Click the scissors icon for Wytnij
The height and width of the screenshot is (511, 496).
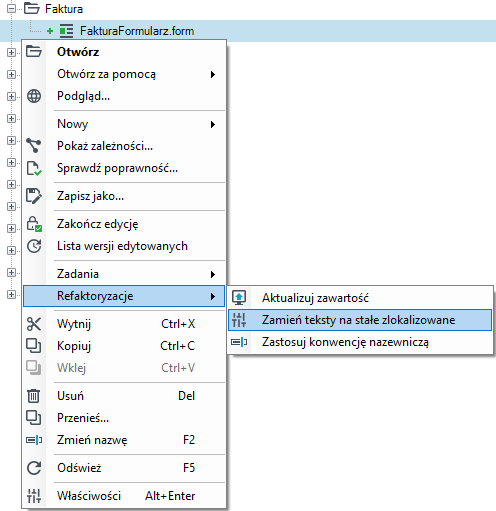click(x=34, y=324)
